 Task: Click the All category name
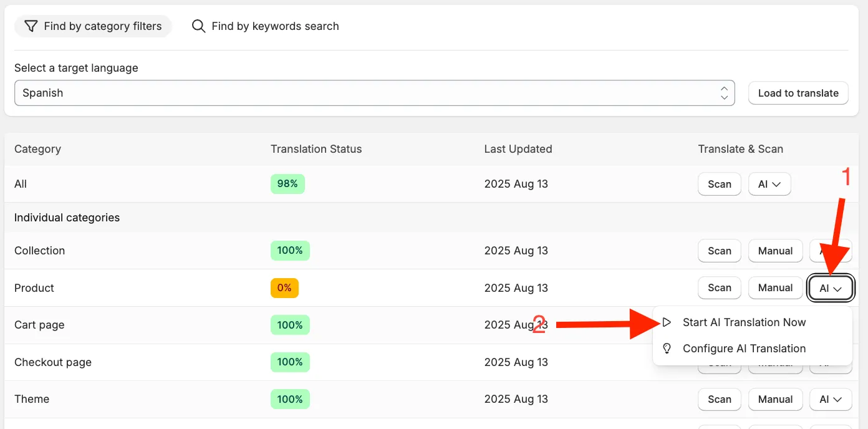21,184
